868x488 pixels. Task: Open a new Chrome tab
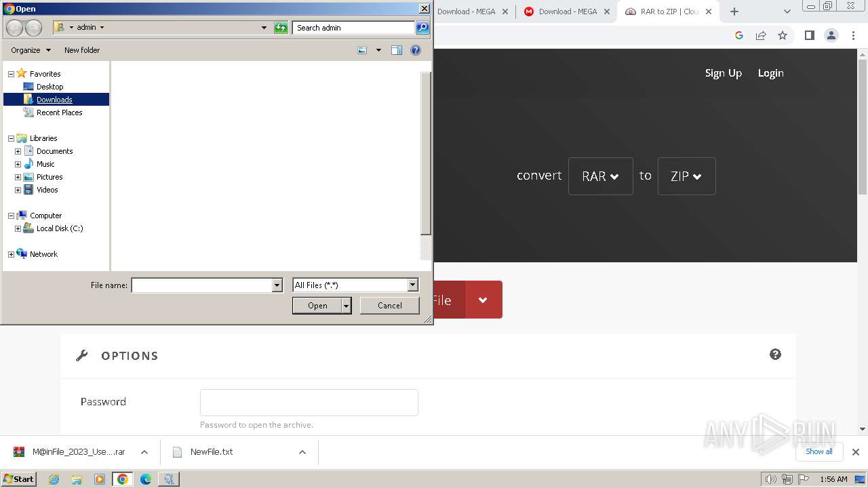pyautogui.click(x=734, y=12)
